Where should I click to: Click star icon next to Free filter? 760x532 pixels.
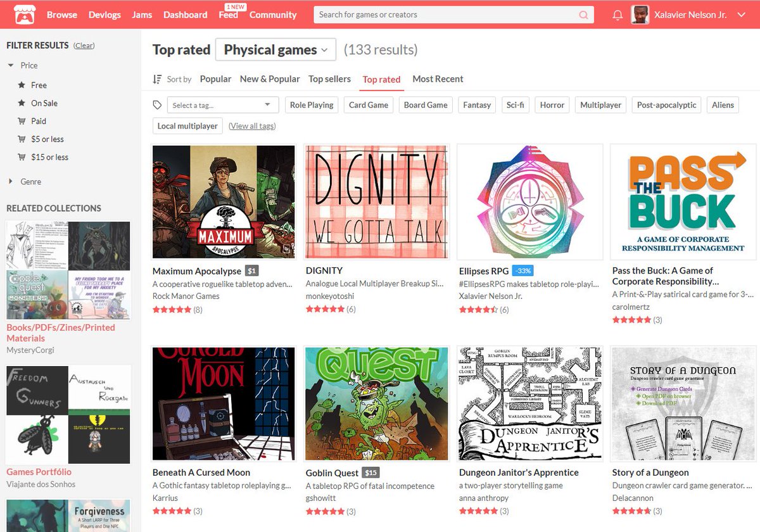(x=22, y=85)
